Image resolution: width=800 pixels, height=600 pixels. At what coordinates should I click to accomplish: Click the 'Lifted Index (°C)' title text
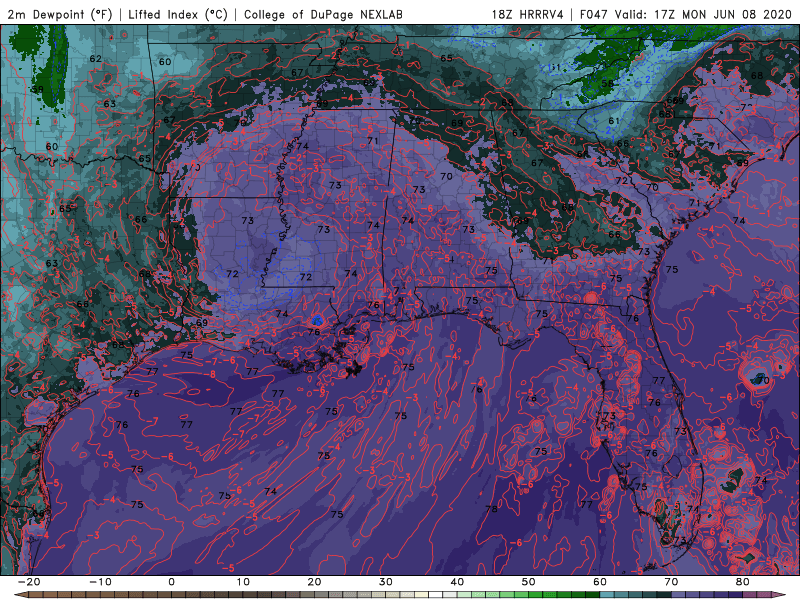point(178,14)
